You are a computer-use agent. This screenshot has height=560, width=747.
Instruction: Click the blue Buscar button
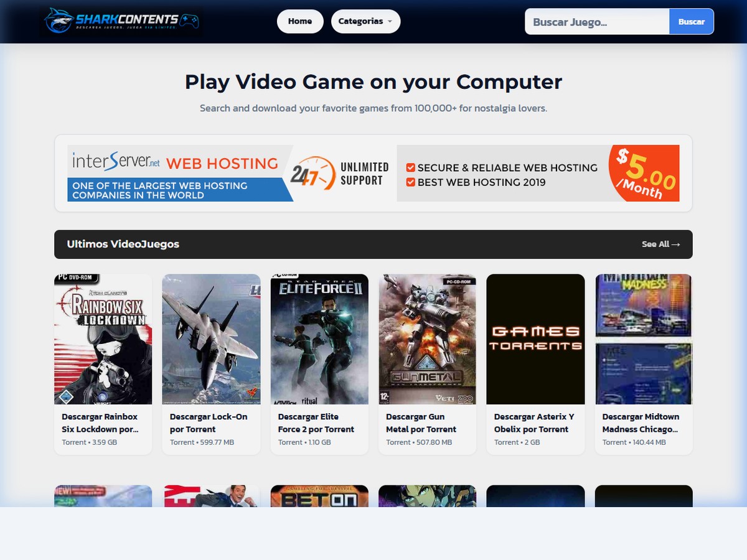[x=692, y=22]
